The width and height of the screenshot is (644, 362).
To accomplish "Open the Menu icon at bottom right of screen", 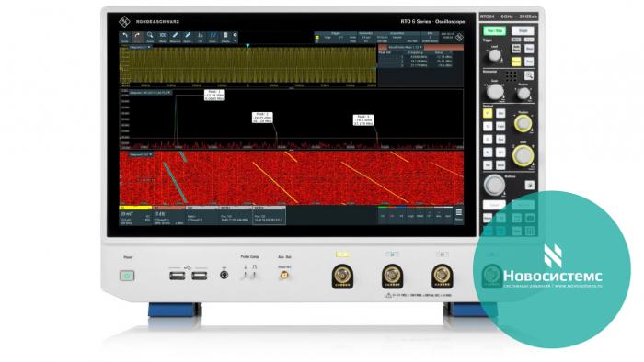I will coord(459,214).
